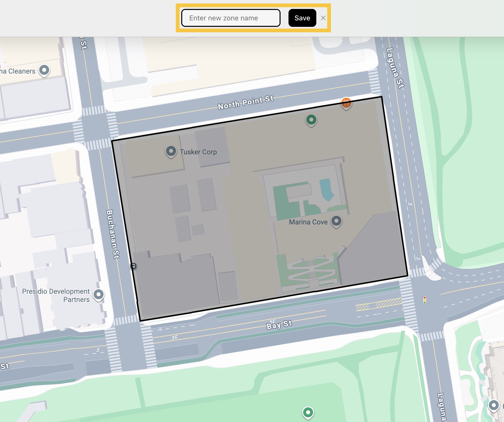Click the green pin inside the zone
Image resolution: width=504 pixels, height=422 pixels.
(311, 120)
